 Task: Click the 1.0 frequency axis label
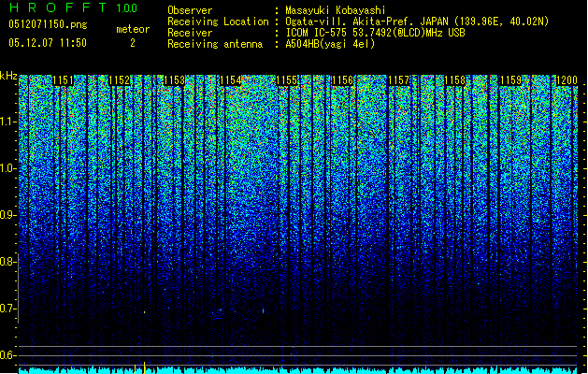click(7, 169)
